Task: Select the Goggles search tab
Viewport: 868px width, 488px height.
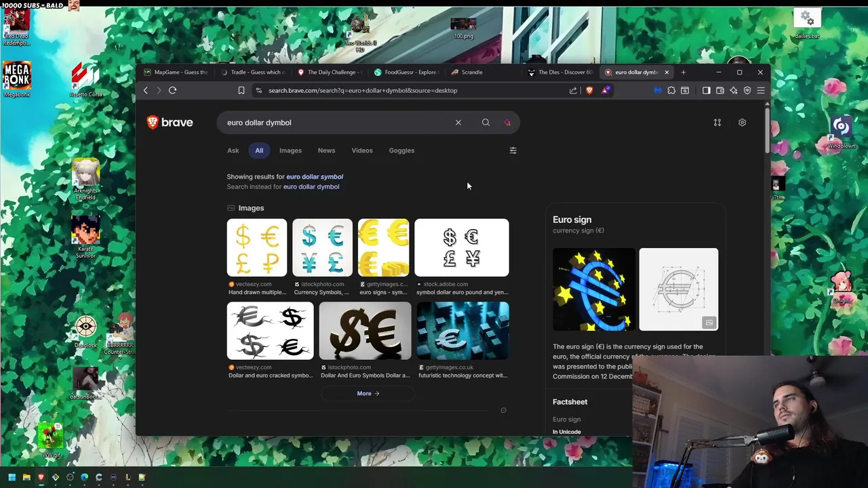Action: [401, 150]
